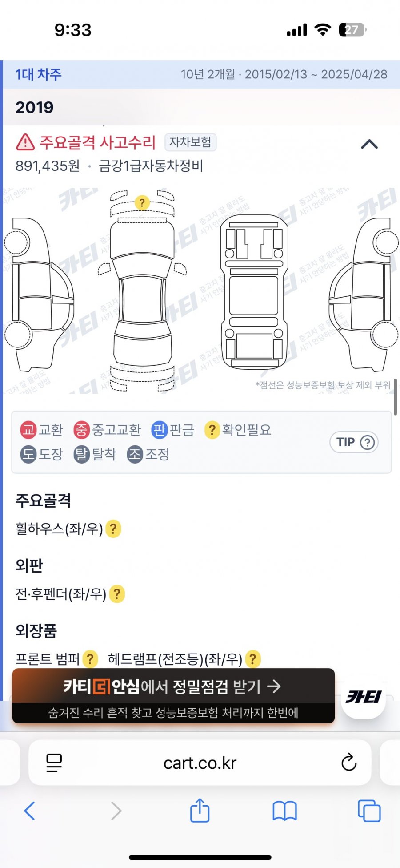Open Safari page settings reader icon

pos(54,763)
